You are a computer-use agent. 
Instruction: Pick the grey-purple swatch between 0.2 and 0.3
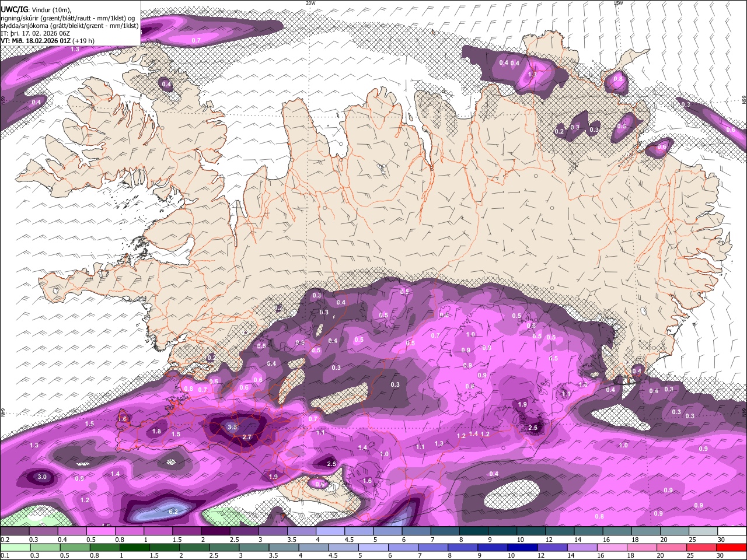coord(15,531)
